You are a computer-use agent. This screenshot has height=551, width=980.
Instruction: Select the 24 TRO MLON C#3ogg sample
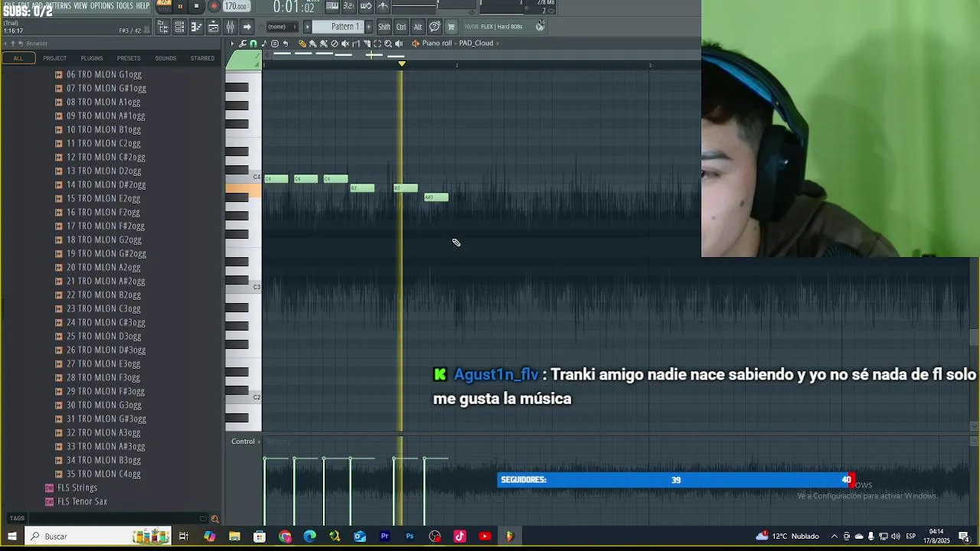[x=106, y=322]
